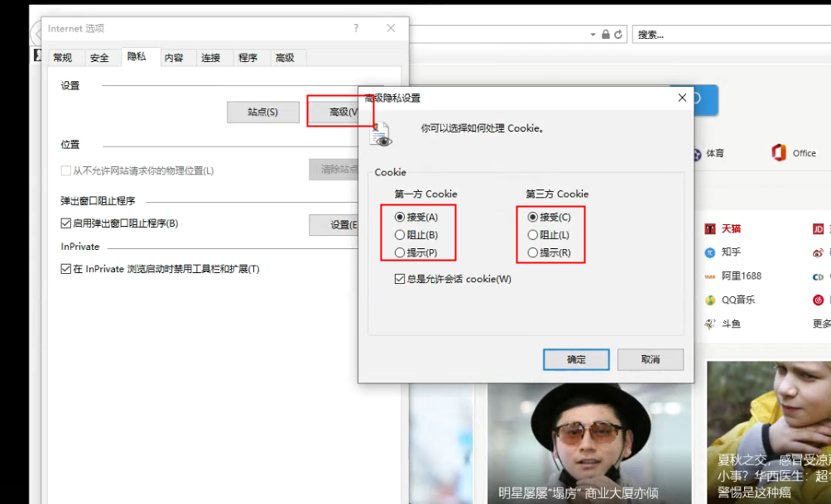Click the help question mark in Internet 选项

coord(356,28)
